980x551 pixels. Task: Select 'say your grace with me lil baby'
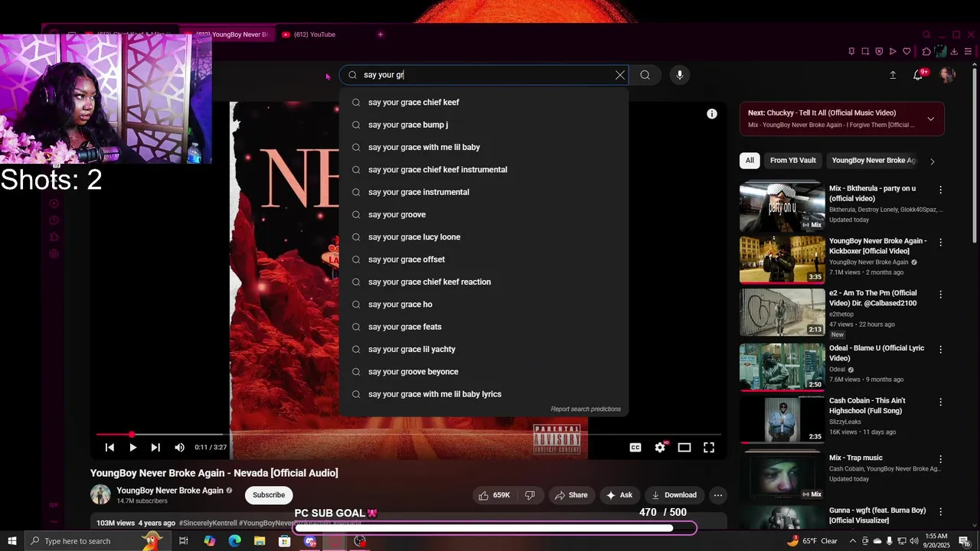coord(484,147)
